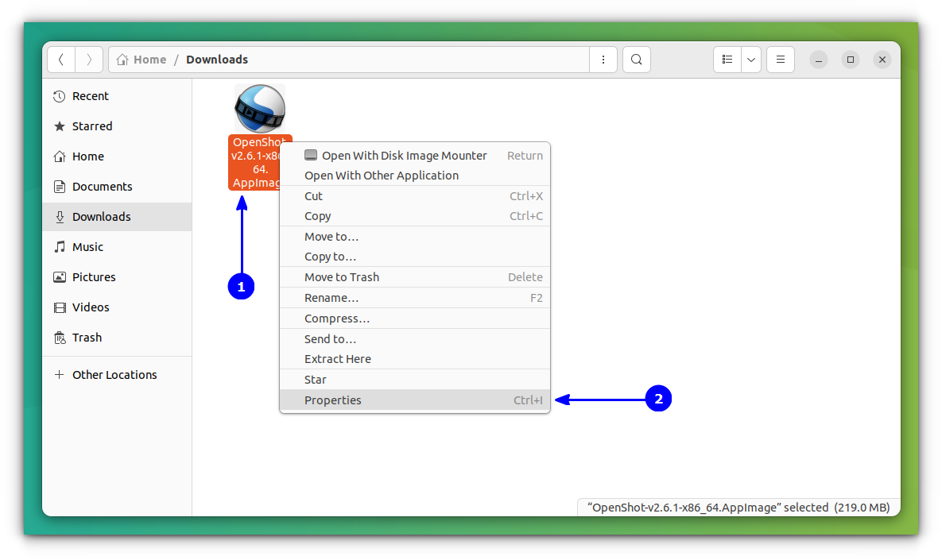Open the path bar kebab menu
The height and width of the screenshot is (560, 942).
click(x=603, y=60)
